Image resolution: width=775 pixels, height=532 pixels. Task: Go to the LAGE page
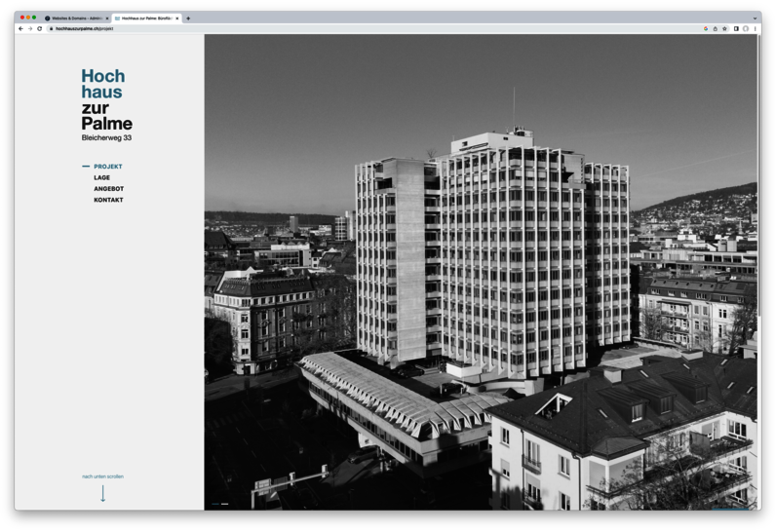pyautogui.click(x=101, y=178)
